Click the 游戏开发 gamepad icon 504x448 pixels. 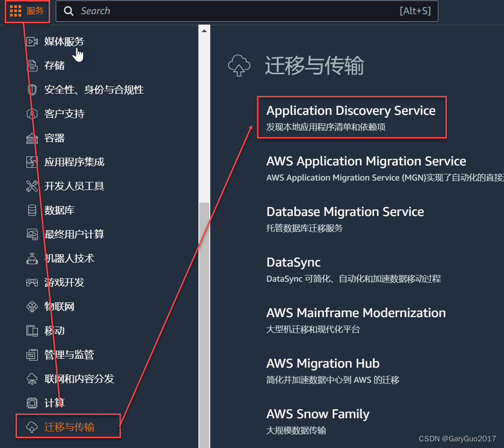pyautogui.click(x=32, y=282)
